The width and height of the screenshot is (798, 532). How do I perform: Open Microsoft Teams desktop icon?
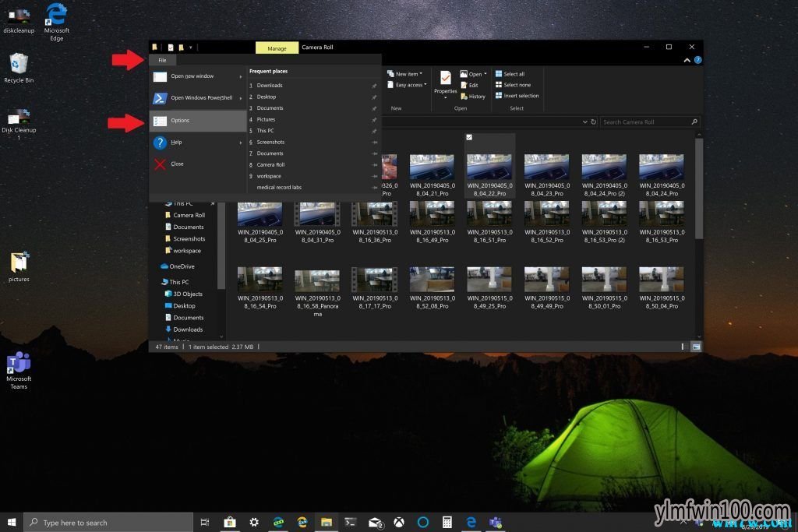click(19, 370)
